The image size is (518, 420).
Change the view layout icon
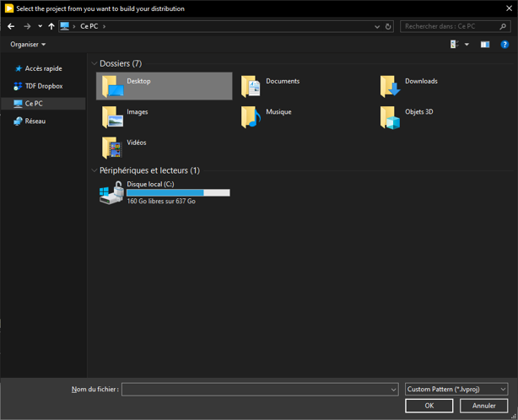(x=455, y=44)
